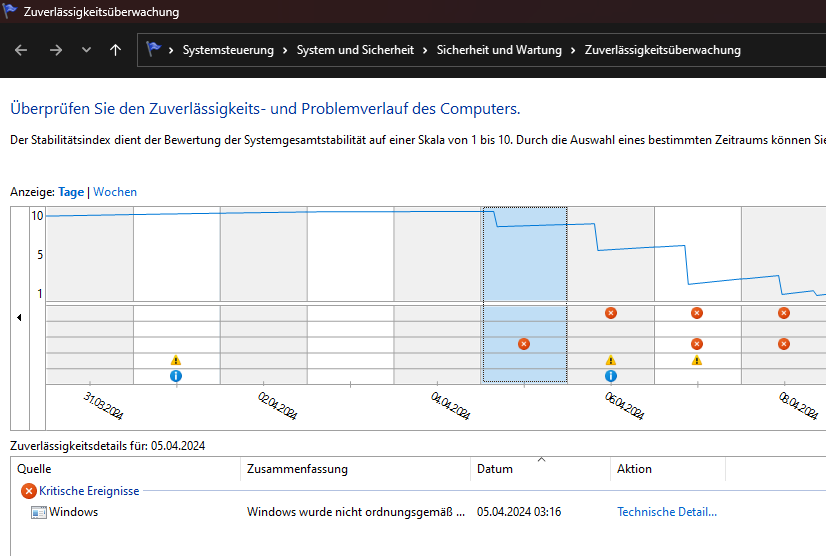Click the Windows application icon in the row
The width and height of the screenshot is (826, 556).
coord(38,512)
